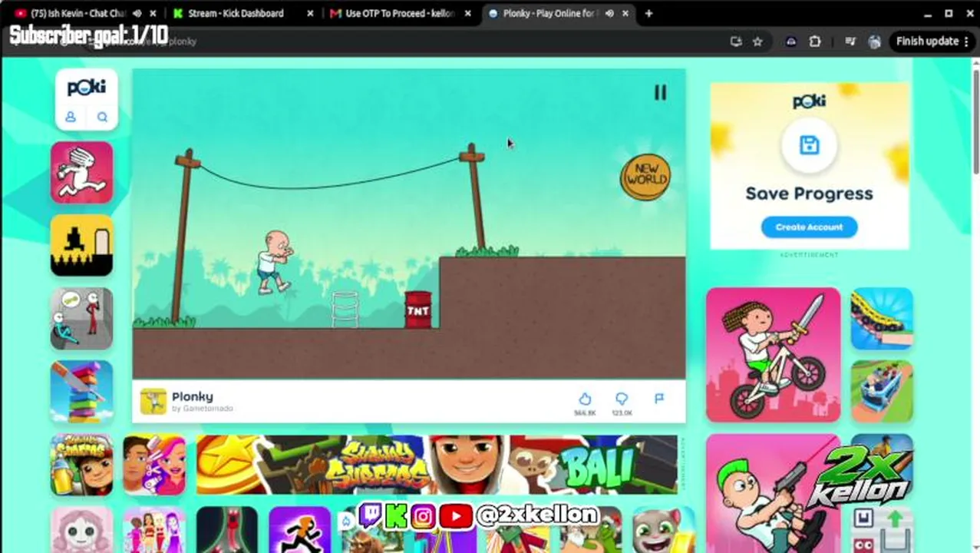Open the doll face game thumbnail

[x=82, y=530]
